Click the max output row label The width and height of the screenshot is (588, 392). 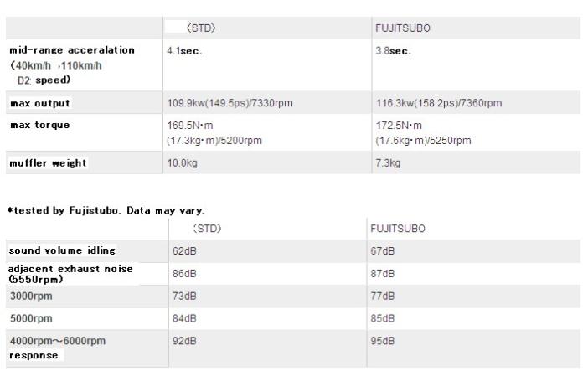[39, 103]
